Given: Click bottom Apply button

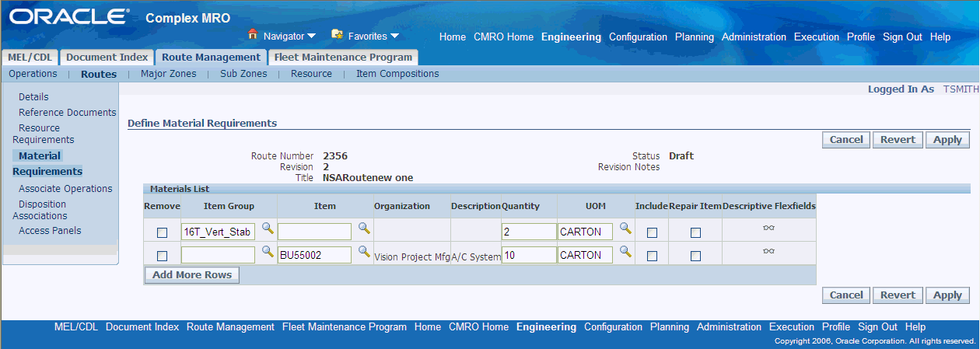Looking at the screenshot, I should pyautogui.click(x=947, y=295).
